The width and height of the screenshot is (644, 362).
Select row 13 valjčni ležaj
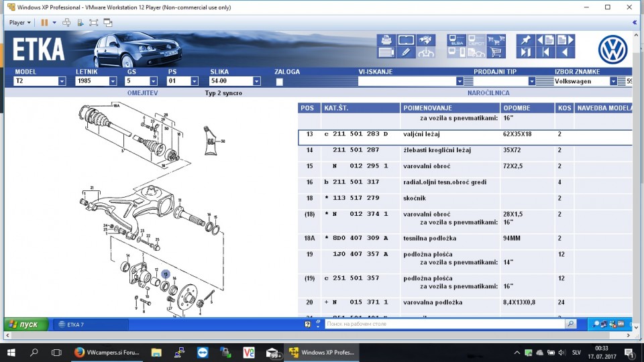coord(465,137)
